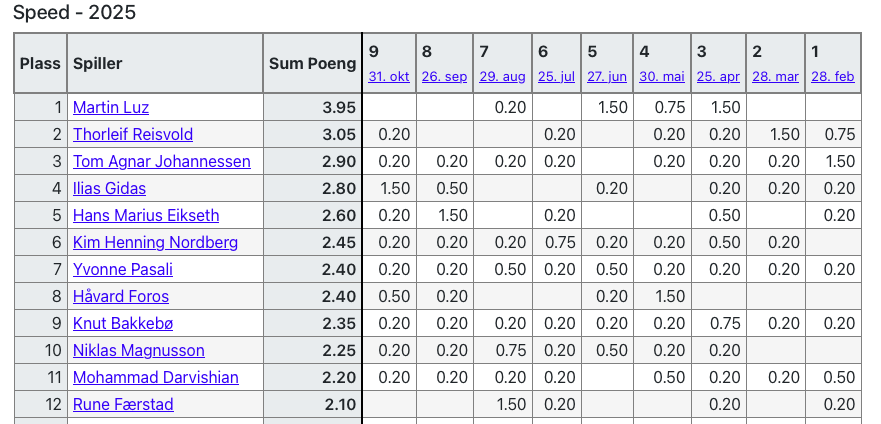Screen dimensions: 881x424
Task: Open Martin Luz player profile
Action: coord(111,107)
